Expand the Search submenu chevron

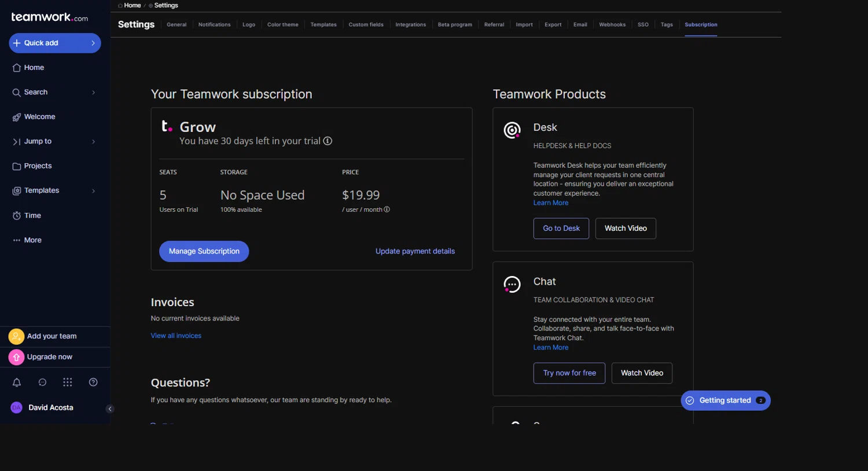click(x=93, y=93)
